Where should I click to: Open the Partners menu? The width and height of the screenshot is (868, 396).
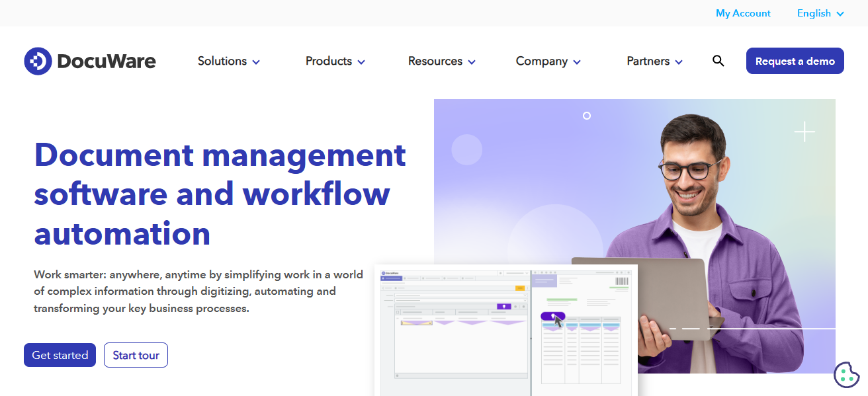coord(655,61)
